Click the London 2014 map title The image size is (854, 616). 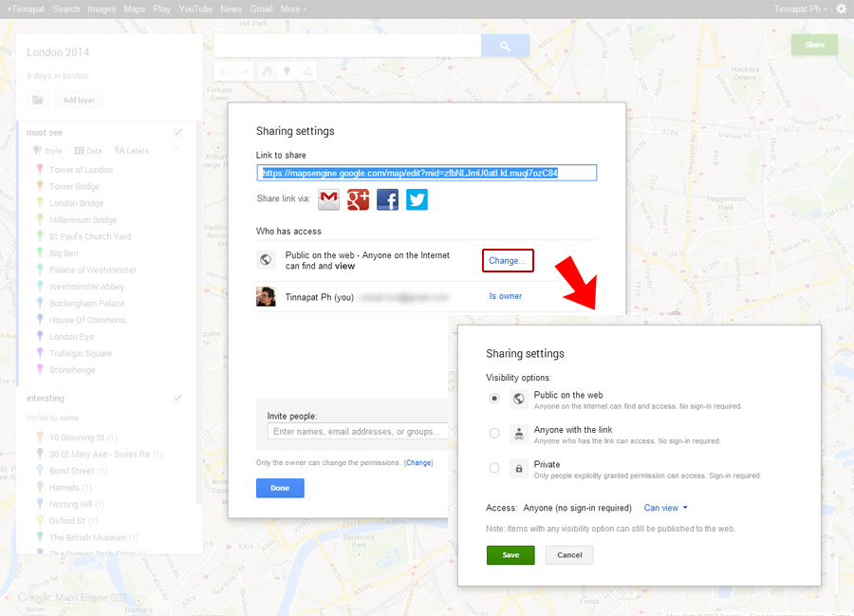click(58, 52)
